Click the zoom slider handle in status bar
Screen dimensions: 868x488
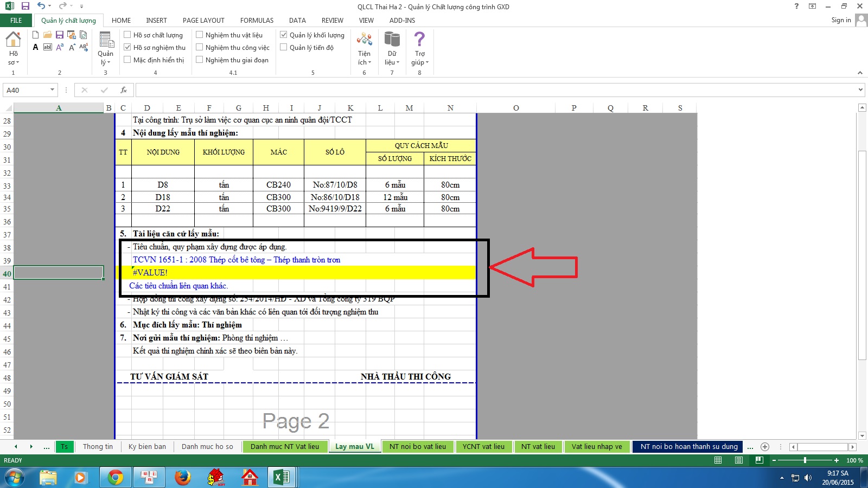pyautogui.click(x=805, y=460)
